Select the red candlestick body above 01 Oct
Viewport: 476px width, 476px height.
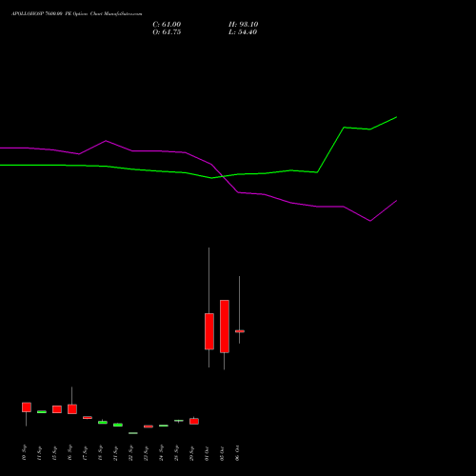(209, 331)
